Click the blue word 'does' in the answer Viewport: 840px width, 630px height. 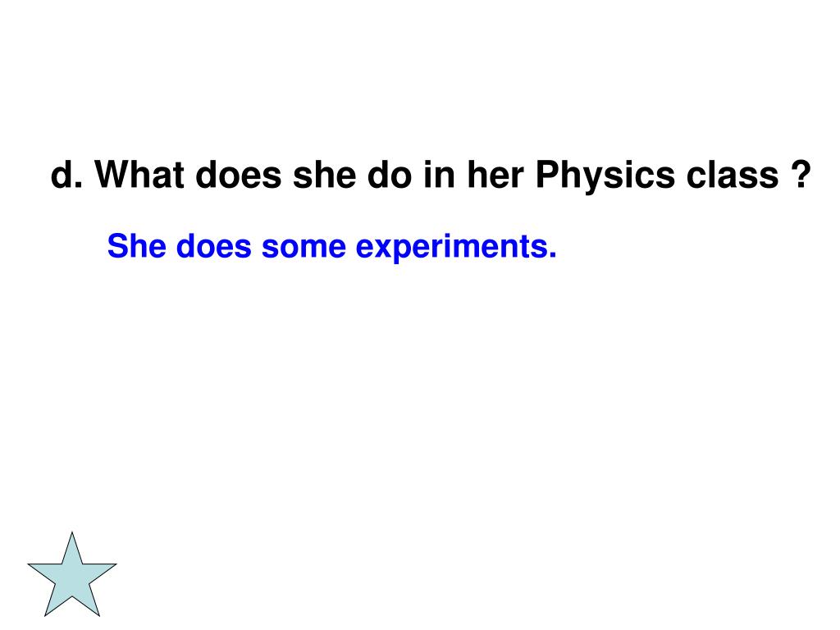(x=214, y=246)
